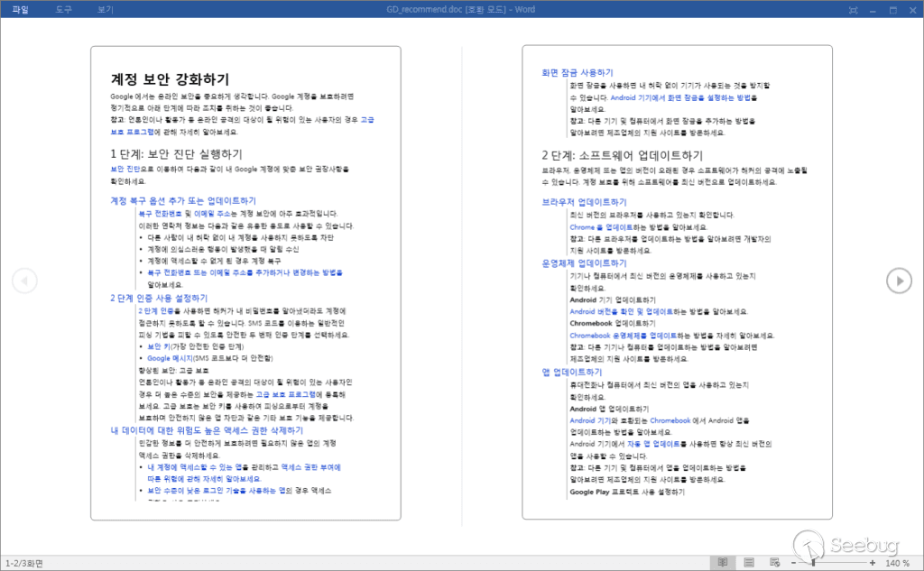Viewport: 924px width, 571px height.
Task: Open the 도구 menu
Action: click(x=63, y=9)
